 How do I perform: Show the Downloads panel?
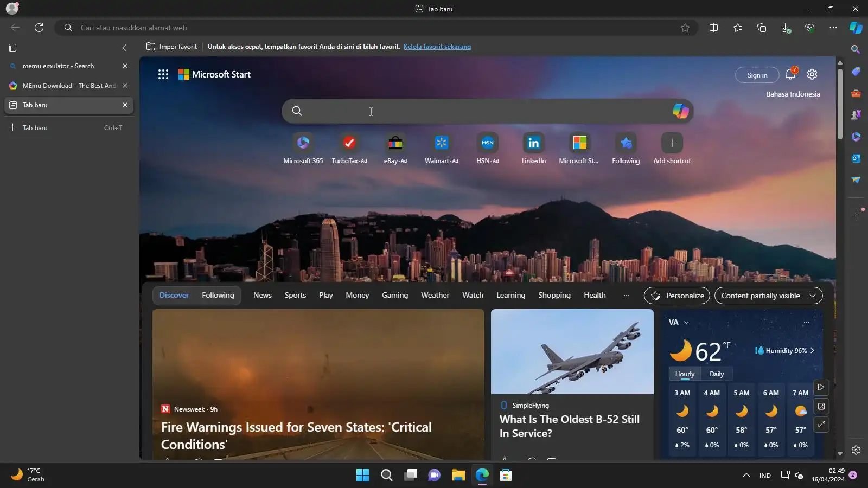point(786,28)
